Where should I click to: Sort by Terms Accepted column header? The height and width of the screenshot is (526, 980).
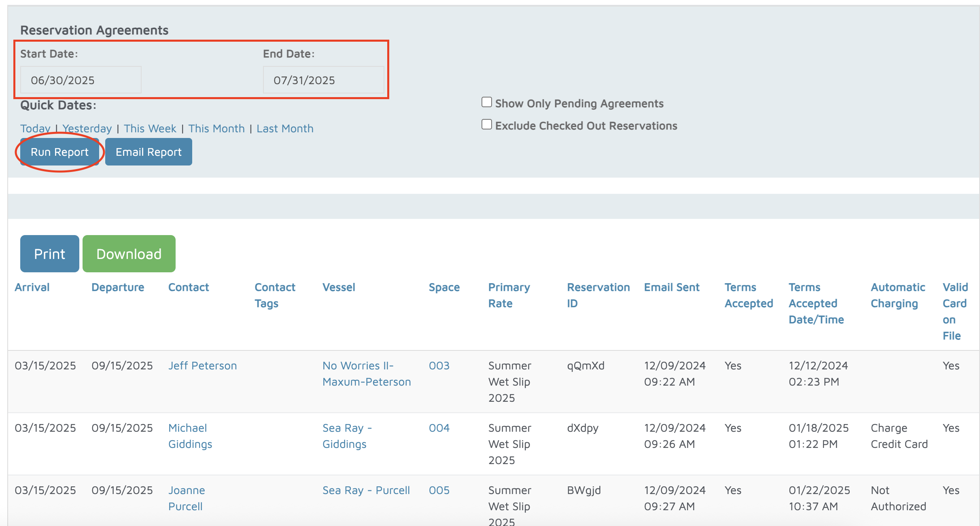click(748, 295)
